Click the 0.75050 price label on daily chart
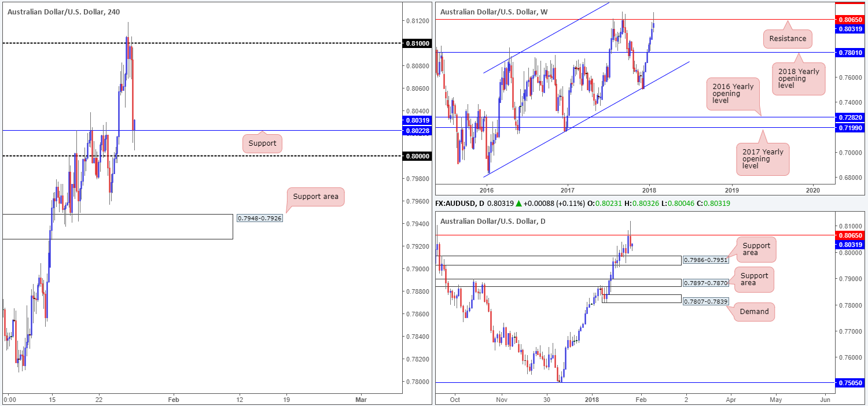The image size is (868, 406). point(851,382)
